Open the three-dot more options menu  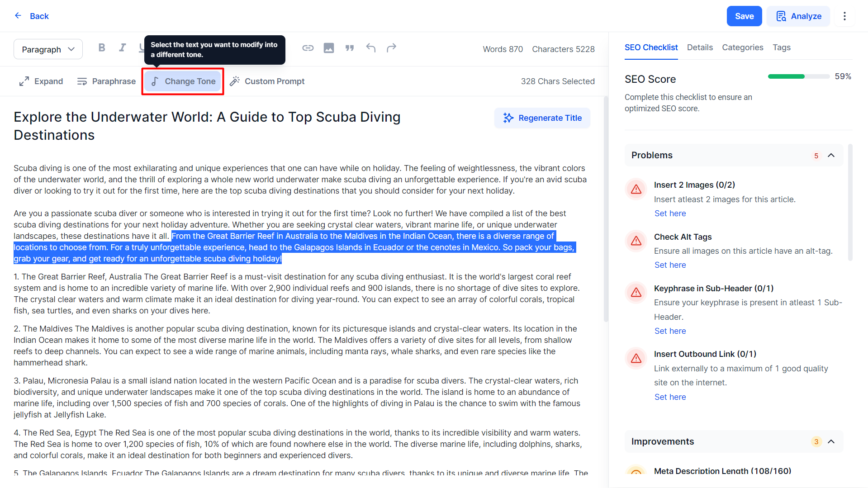844,16
